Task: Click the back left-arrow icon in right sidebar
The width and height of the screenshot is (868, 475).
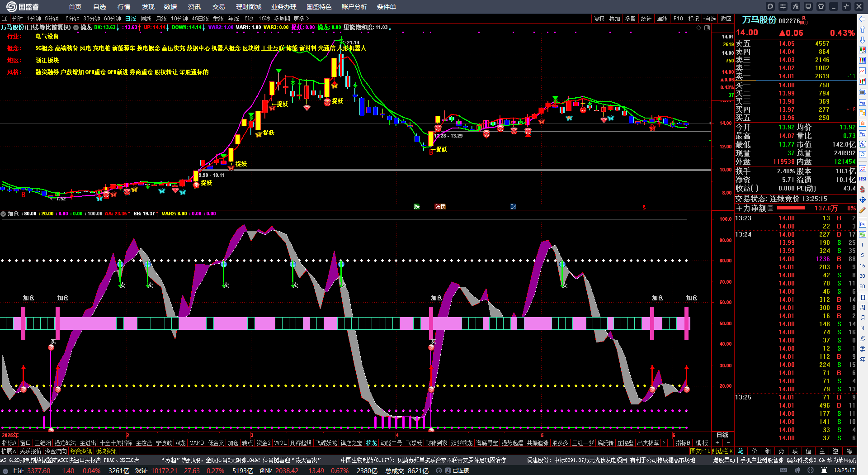Action: tap(863, 19)
